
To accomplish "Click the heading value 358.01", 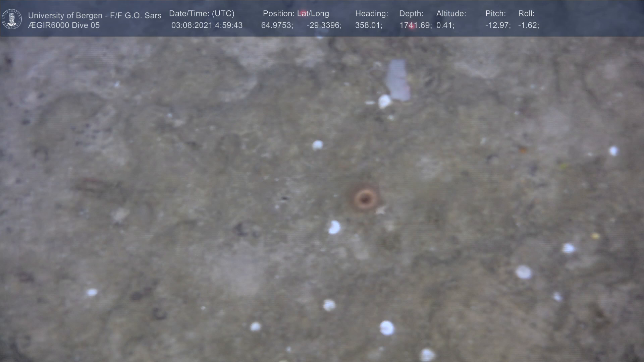I will [368, 25].
